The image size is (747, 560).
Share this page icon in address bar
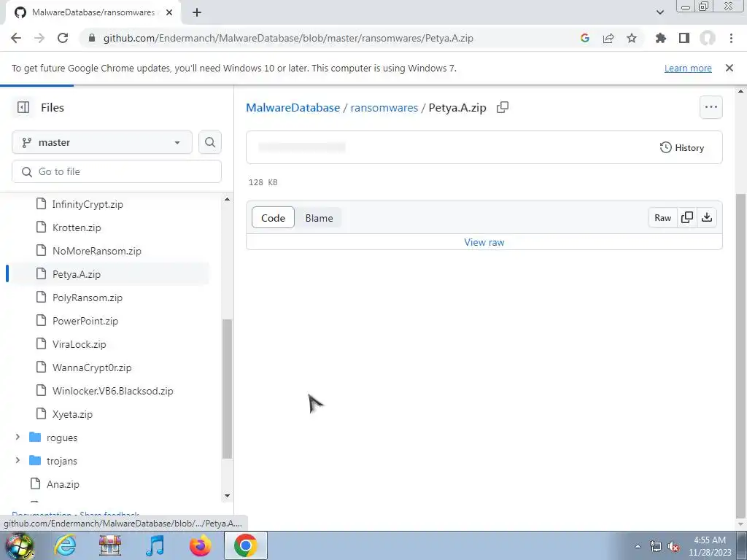[x=608, y=38]
